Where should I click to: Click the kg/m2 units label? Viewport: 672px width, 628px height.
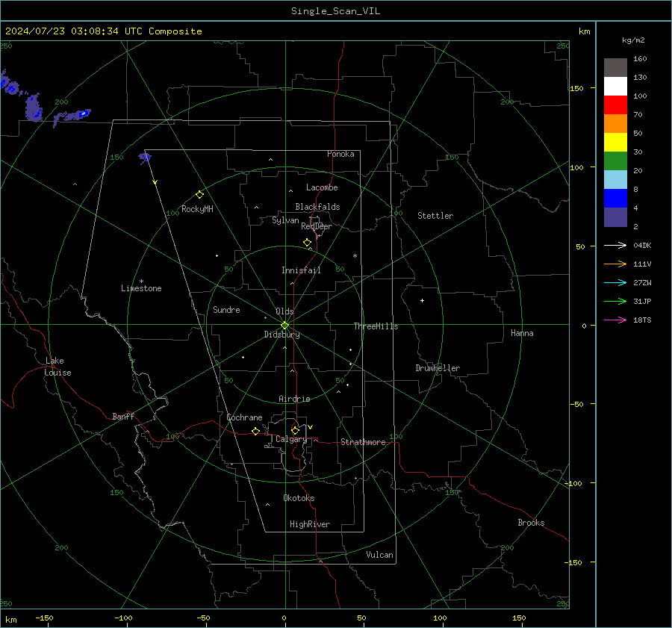click(633, 40)
